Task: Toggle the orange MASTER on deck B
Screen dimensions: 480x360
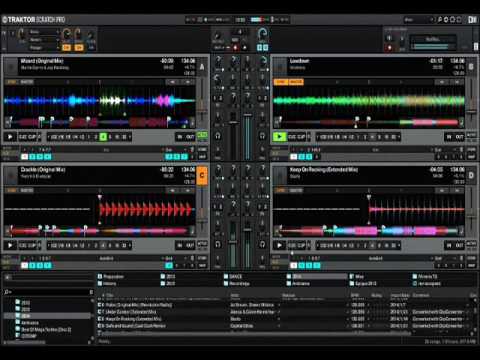Action: point(296,82)
